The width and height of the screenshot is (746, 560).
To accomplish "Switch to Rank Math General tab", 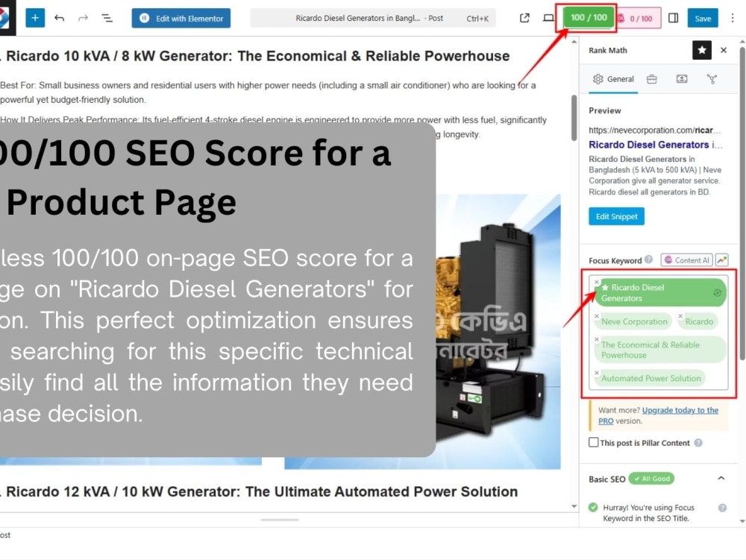I will click(613, 79).
